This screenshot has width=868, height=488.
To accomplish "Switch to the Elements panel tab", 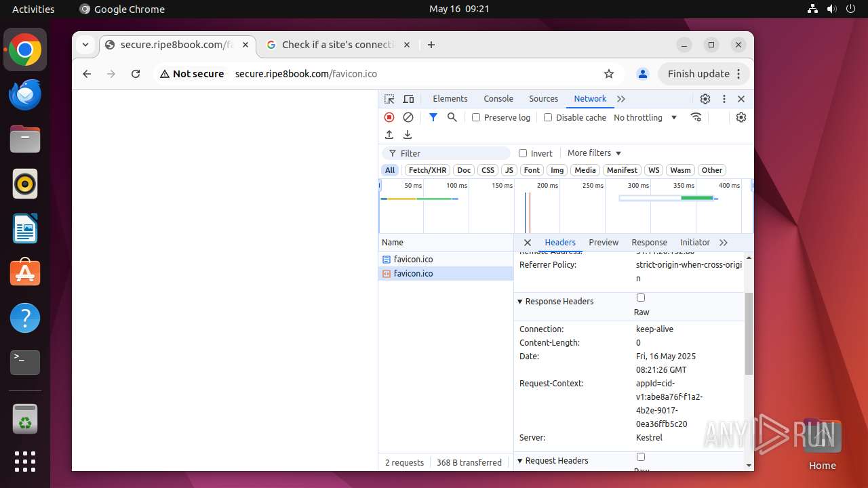I will pos(450,99).
